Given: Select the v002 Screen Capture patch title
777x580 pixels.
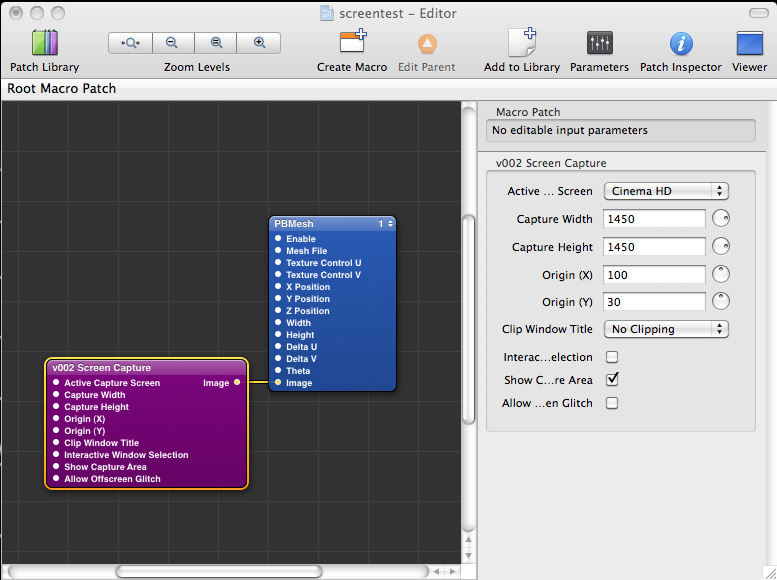Looking at the screenshot, I should coord(146,368).
